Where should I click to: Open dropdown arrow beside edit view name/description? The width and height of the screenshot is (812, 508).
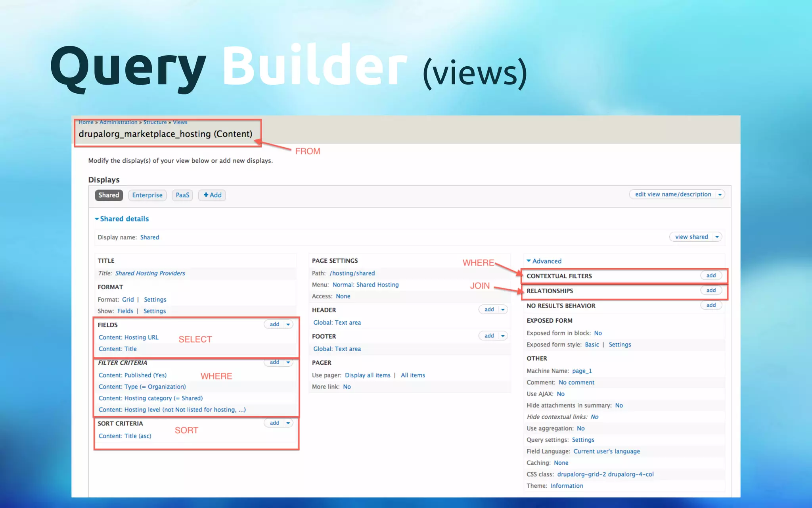720,194
